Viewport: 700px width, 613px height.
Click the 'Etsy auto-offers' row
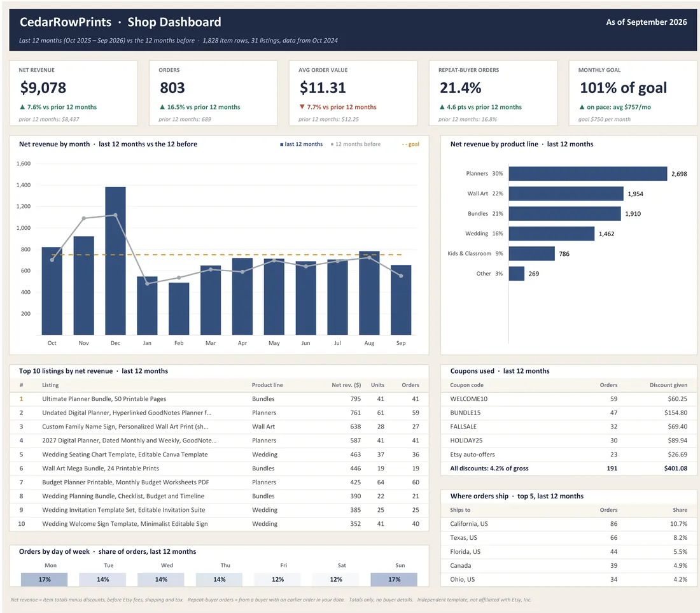pos(568,454)
